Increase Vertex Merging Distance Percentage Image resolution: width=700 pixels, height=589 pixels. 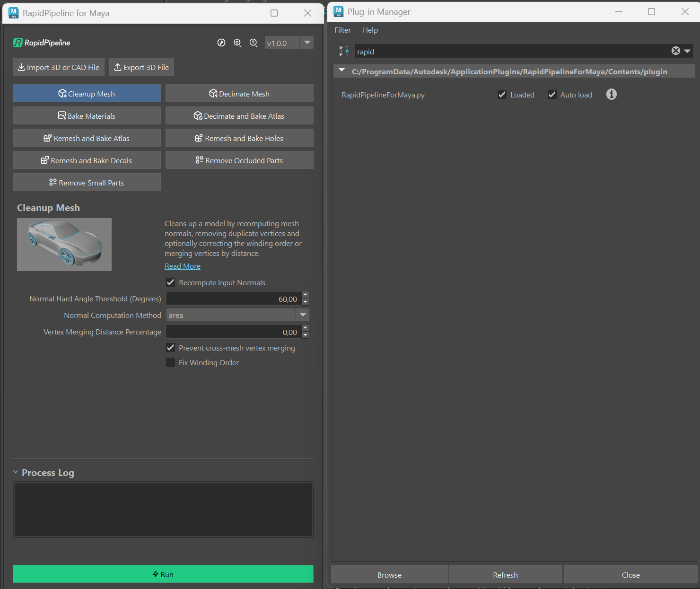click(305, 328)
